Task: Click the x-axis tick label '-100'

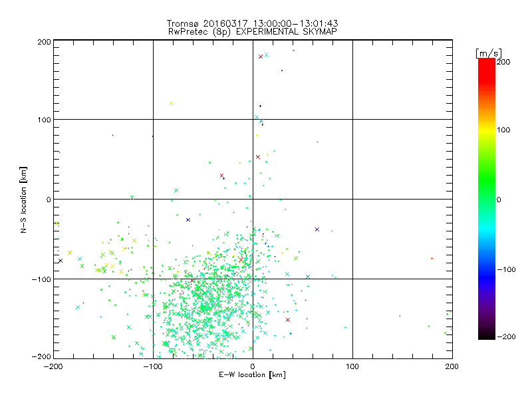Action: [153, 366]
